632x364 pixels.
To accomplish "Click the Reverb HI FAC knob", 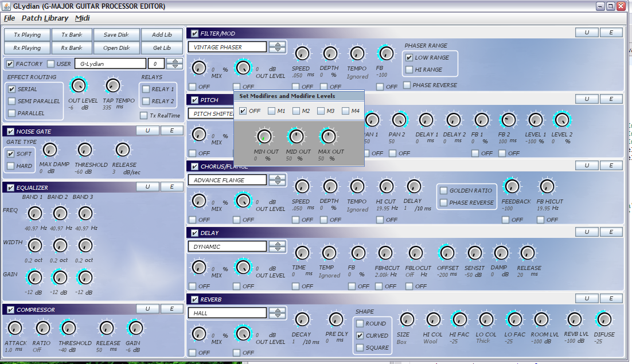I will pyautogui.click(x=459, y=320).
